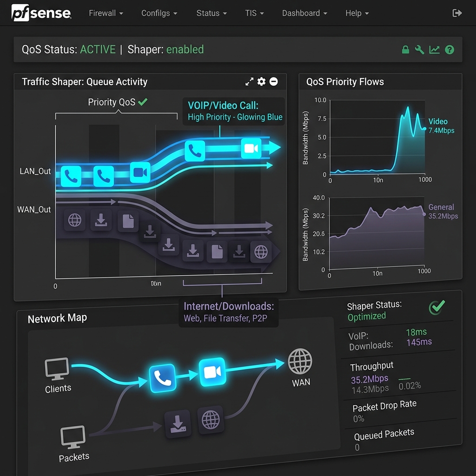Click the General 35.2Mbps chart label
476x476 pixels.
coord(443,212)
